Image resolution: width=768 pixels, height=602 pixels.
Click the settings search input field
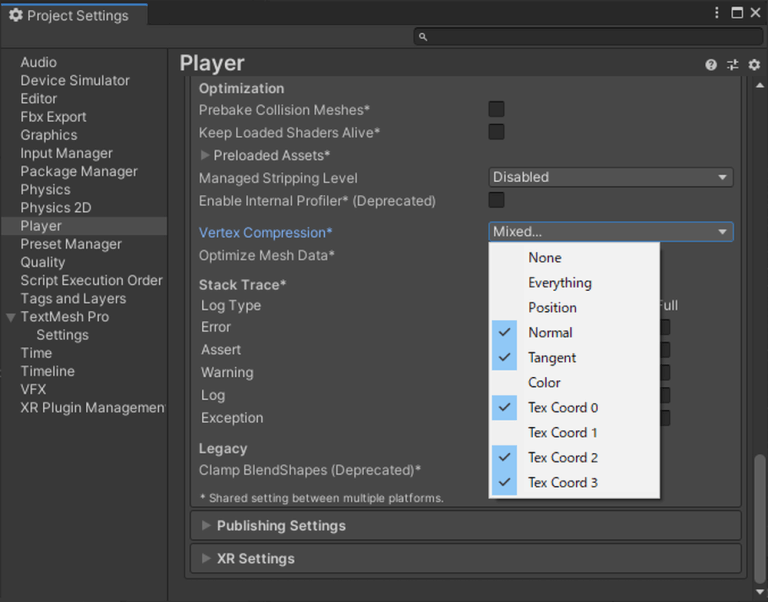point(590,37)
